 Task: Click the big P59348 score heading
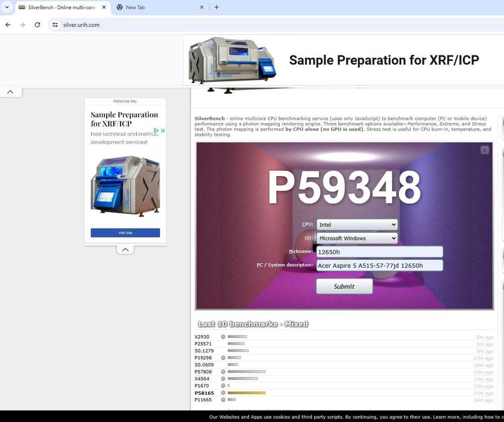coord(344,187)
